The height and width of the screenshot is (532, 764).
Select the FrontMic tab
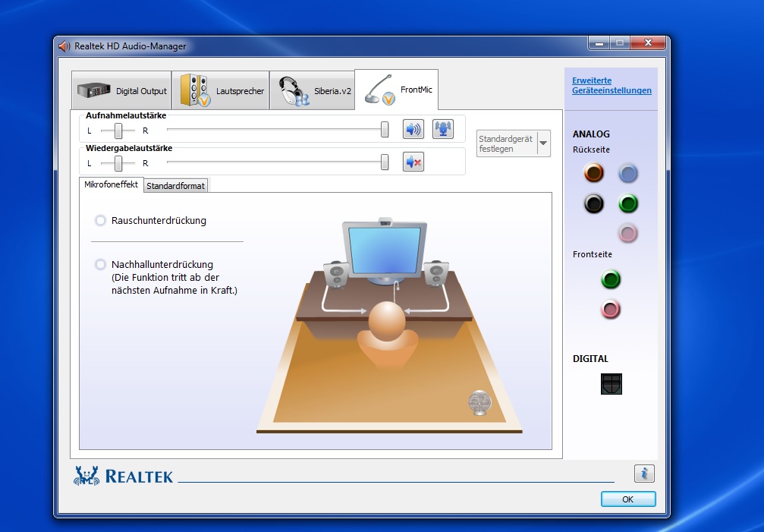pos(397,90)
